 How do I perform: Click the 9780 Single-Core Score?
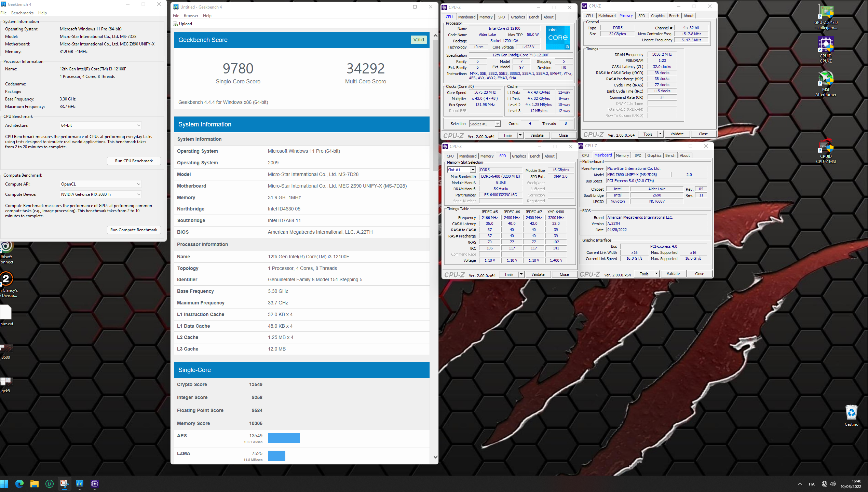coord(238,69)
